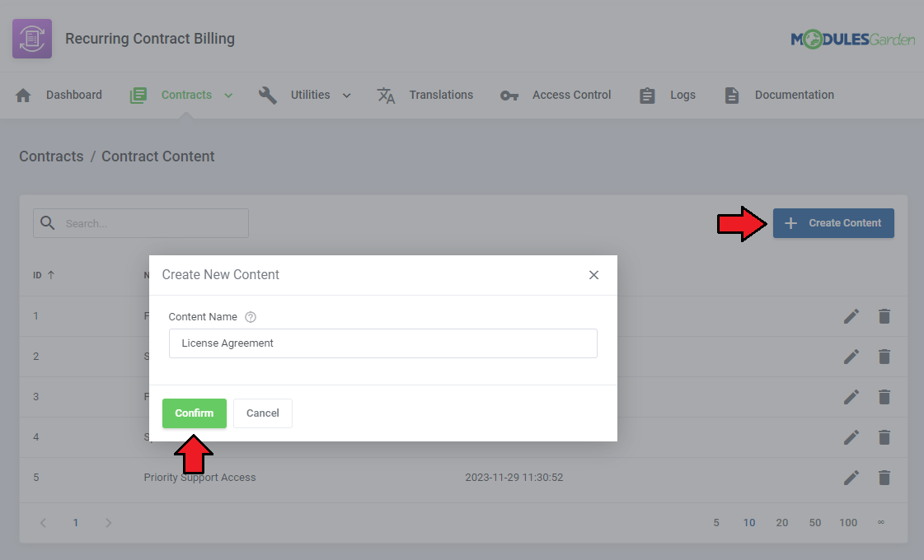Open the Access Control page
The image size is (924, 560).
pyautogui.click(x=571, y=95)
